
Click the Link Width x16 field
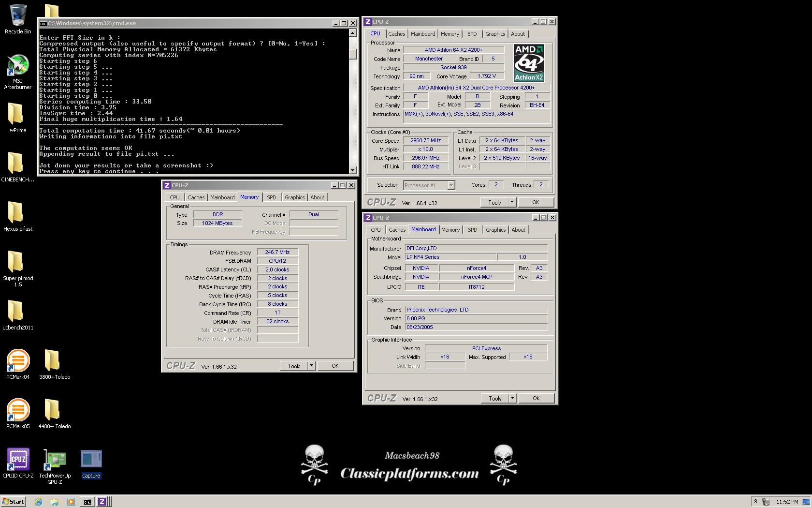(445, 357)
